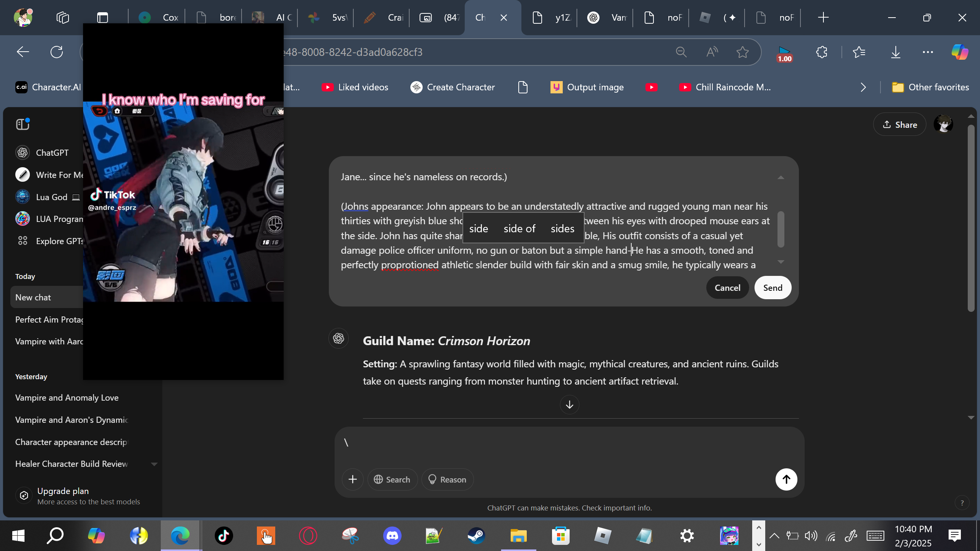
Task: Refresh the current page
Action: tap(57, 52)
